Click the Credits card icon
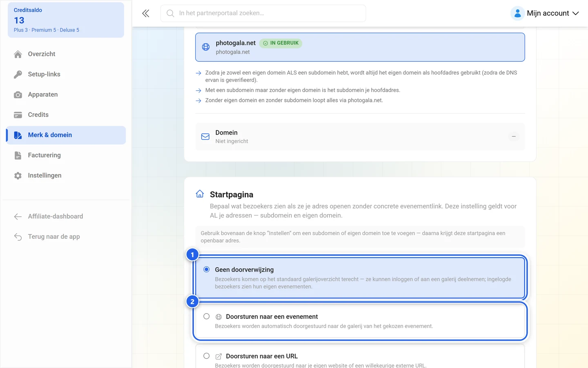The width and height of the screenshot is (588, 368). click(18, 115)
